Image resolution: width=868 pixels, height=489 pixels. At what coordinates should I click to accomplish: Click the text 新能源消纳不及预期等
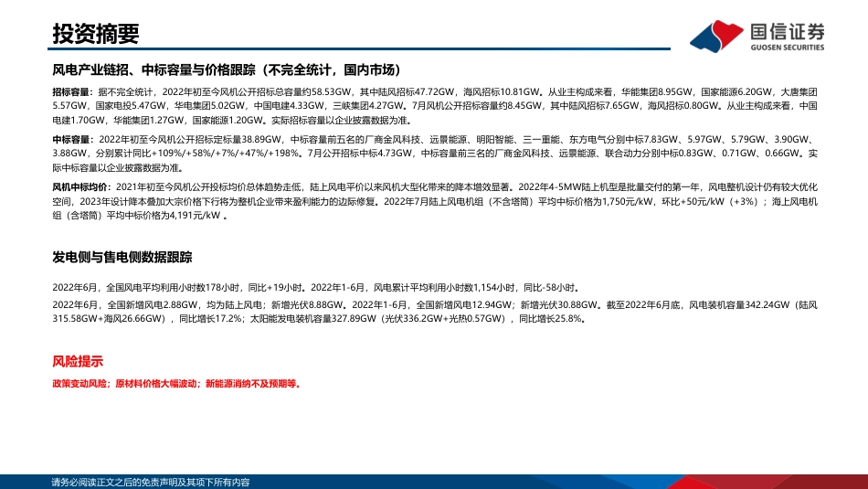click(x=252, y=384)
